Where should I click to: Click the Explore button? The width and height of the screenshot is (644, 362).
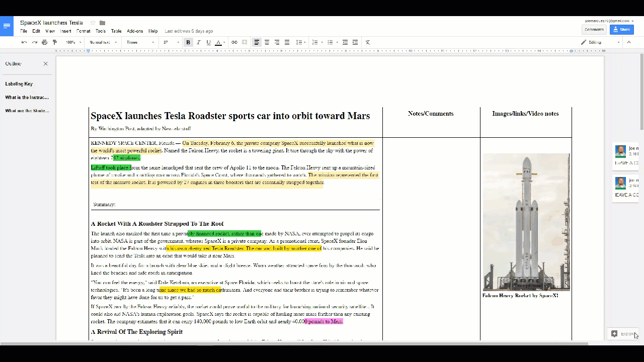coord(623,334)
